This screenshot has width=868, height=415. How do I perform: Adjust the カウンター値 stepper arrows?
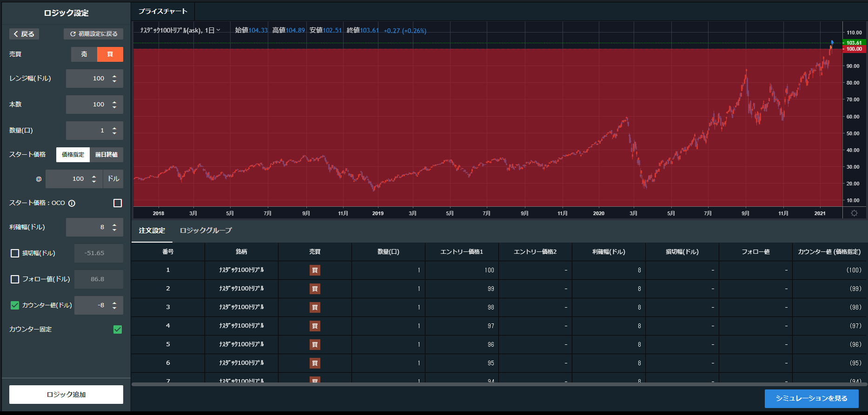click(114, 305)
